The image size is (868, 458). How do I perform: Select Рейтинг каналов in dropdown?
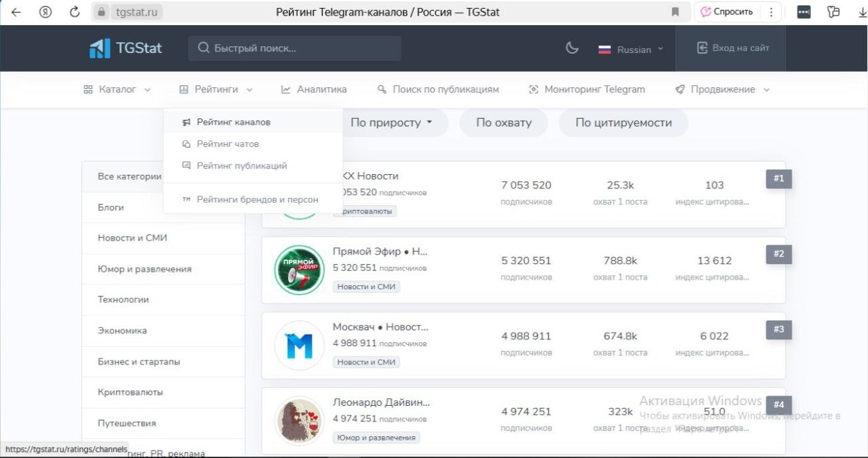pyautogui.click(x=253, y=122)
